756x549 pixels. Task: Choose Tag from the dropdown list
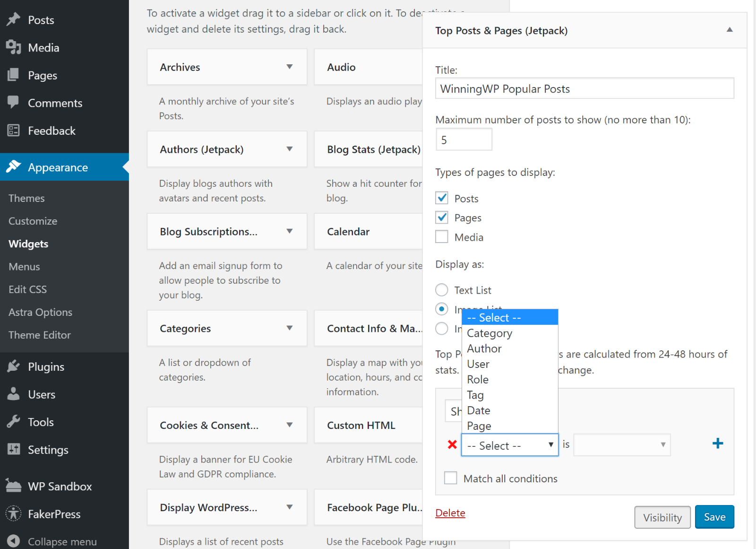510,395
